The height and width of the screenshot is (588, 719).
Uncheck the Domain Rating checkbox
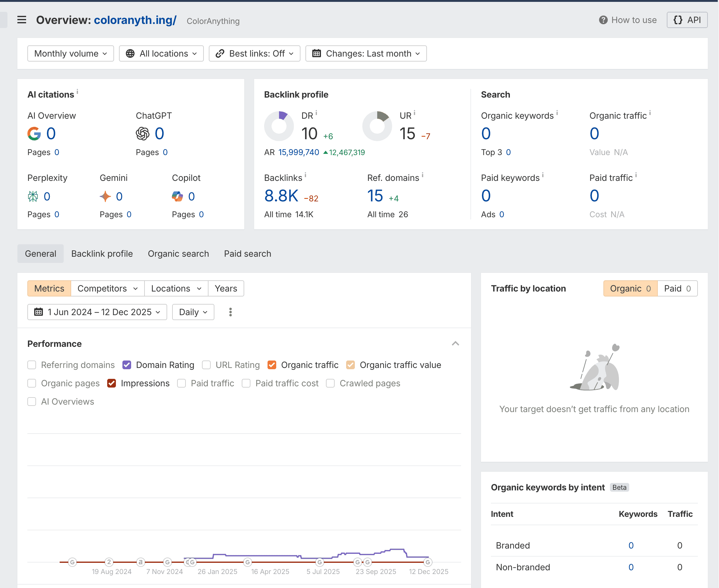tap(127, 365)
